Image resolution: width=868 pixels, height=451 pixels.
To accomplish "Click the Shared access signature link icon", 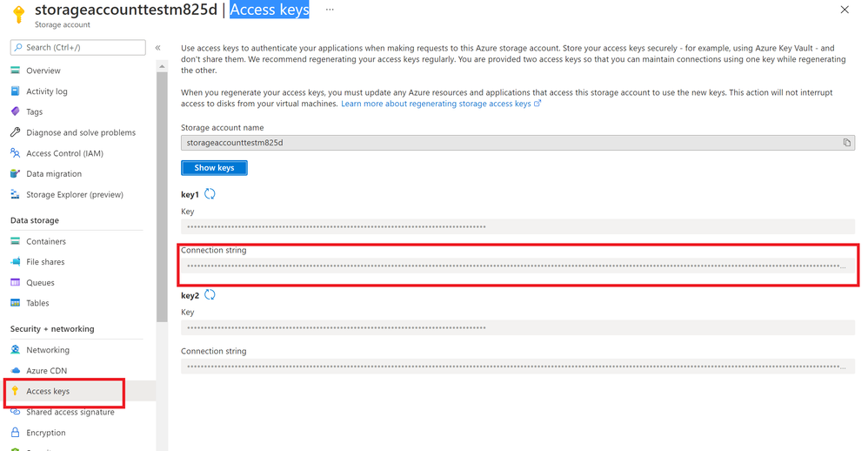I will (x=16, y=412).
